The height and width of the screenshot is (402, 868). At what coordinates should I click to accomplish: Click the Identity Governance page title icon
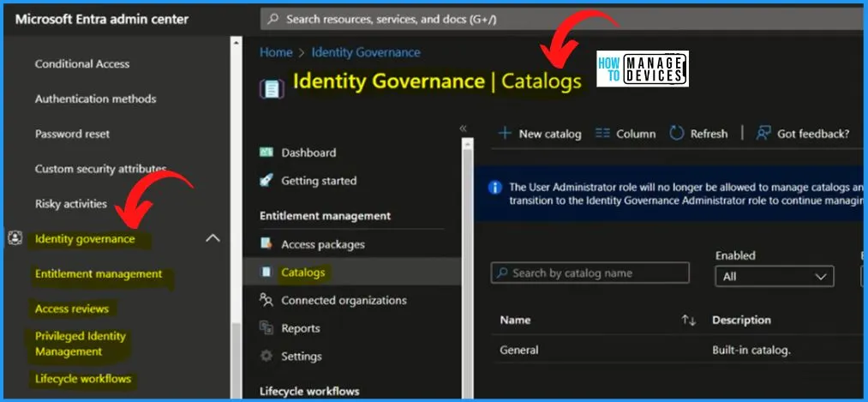272,88
